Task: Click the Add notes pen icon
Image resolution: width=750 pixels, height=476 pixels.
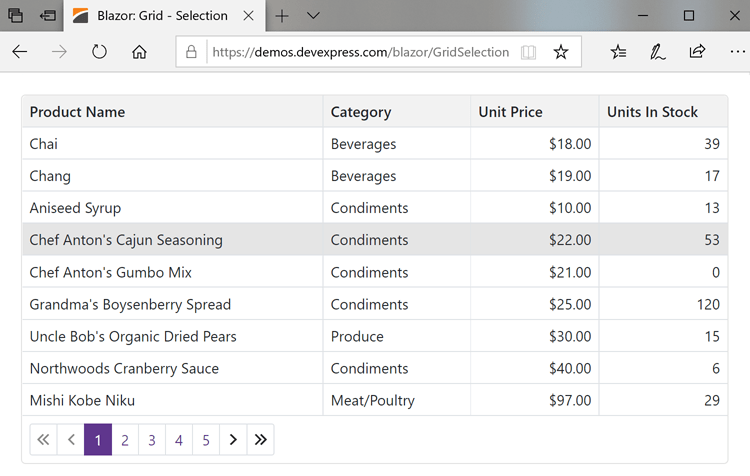Action: pos(657,52)
